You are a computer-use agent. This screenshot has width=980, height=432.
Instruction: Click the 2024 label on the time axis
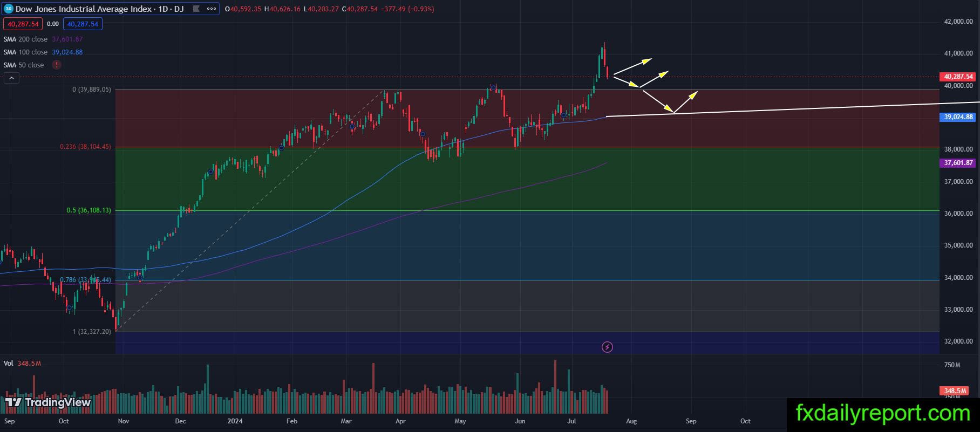[x=235, y=421]
